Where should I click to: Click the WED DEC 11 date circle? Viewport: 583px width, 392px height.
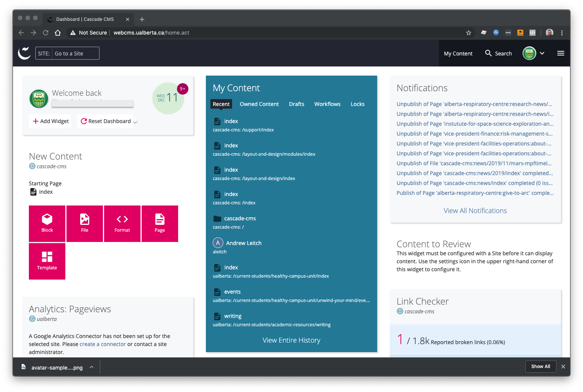(167, 98)
